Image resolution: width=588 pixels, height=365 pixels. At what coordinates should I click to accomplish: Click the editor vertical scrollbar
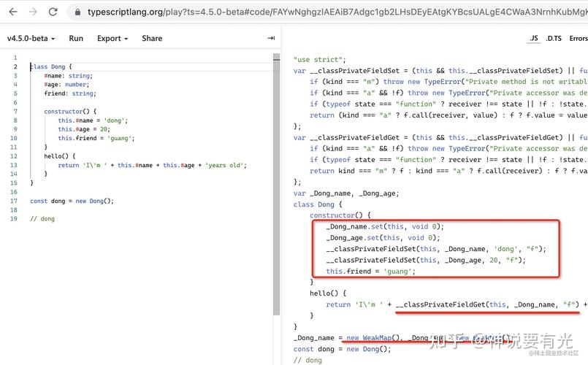coord(277,185)
